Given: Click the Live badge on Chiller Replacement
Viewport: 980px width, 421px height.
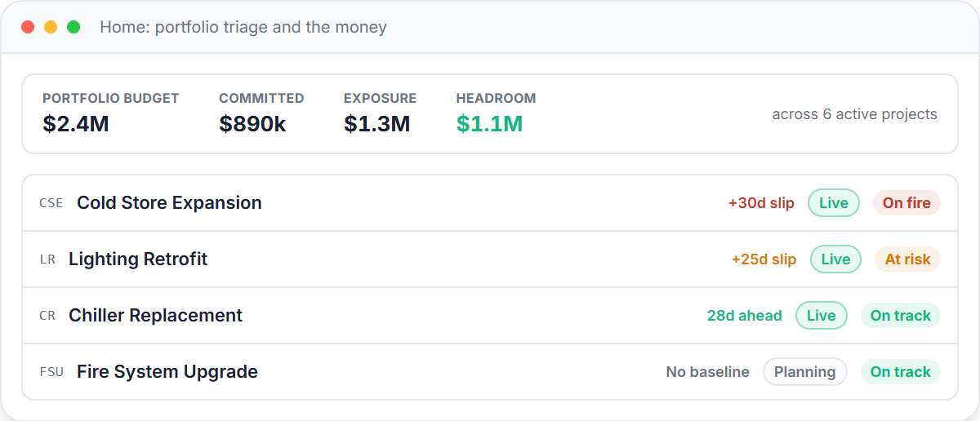Looking at the screenshot, I should 822,316.
